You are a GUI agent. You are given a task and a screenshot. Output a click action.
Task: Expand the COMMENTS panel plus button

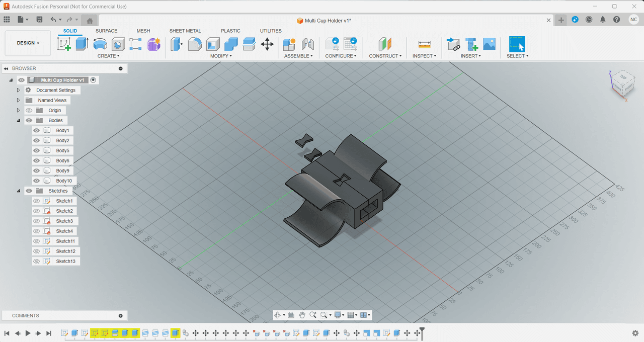pos(121,316)
